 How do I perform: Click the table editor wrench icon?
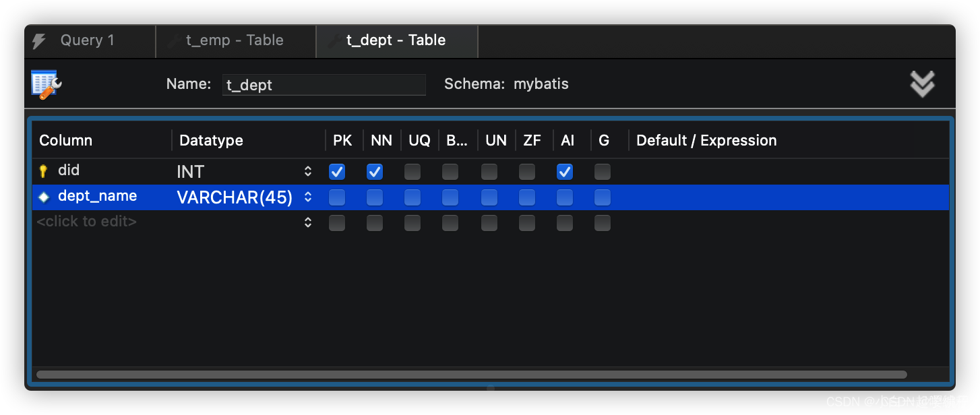tap(47, 85)
